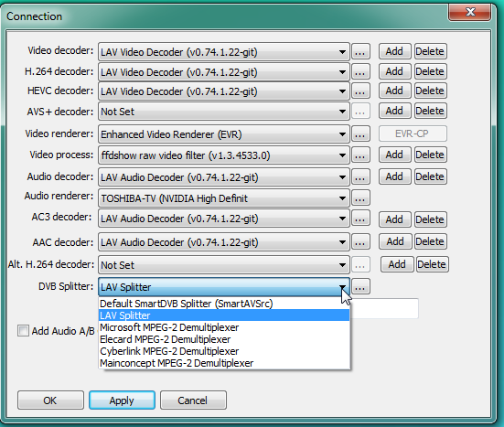Open HEVC decoder properties (...) button
The height and width of the screenshot is (427, 504).
[x=360, y=91]
